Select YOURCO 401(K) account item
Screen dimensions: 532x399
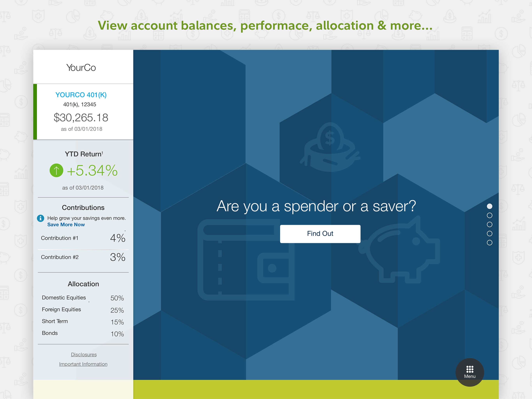click(x=82, y=94)
